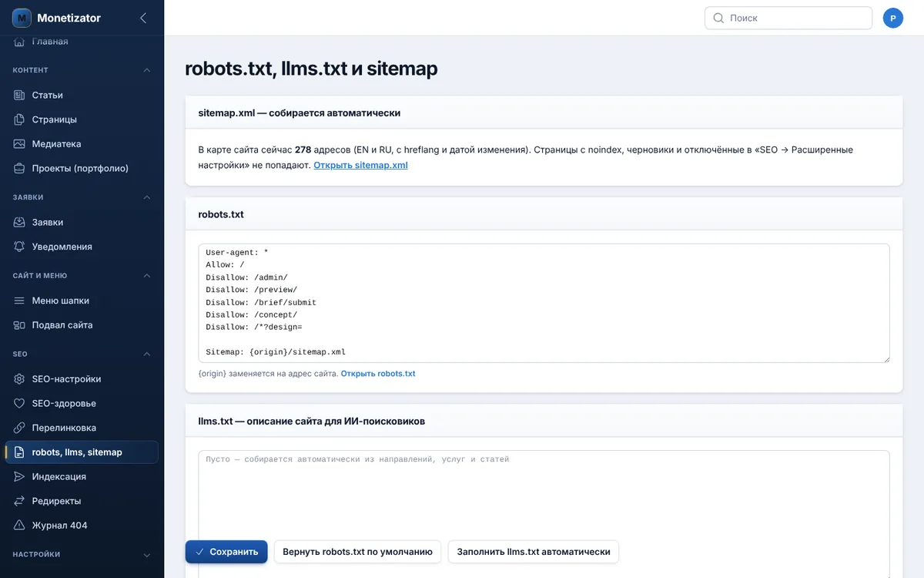Click the home icon next to Главная
This screenshot has height=578, width=924.
[x=19, y=41]
